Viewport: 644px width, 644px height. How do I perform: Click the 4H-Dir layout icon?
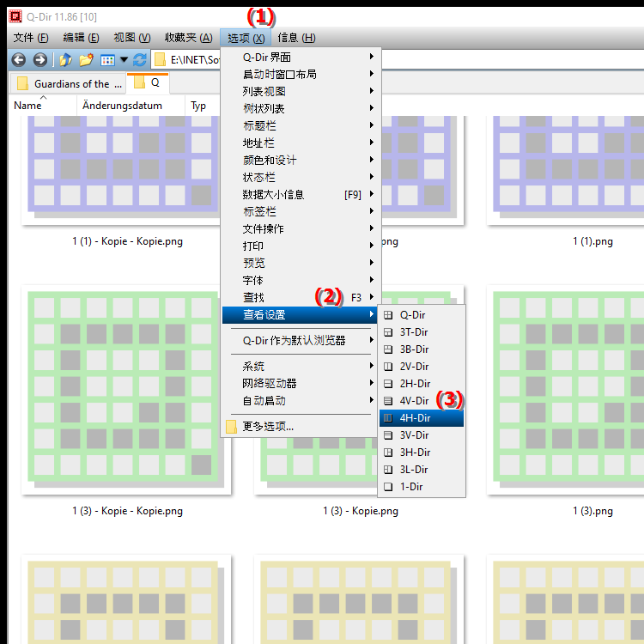388,418
